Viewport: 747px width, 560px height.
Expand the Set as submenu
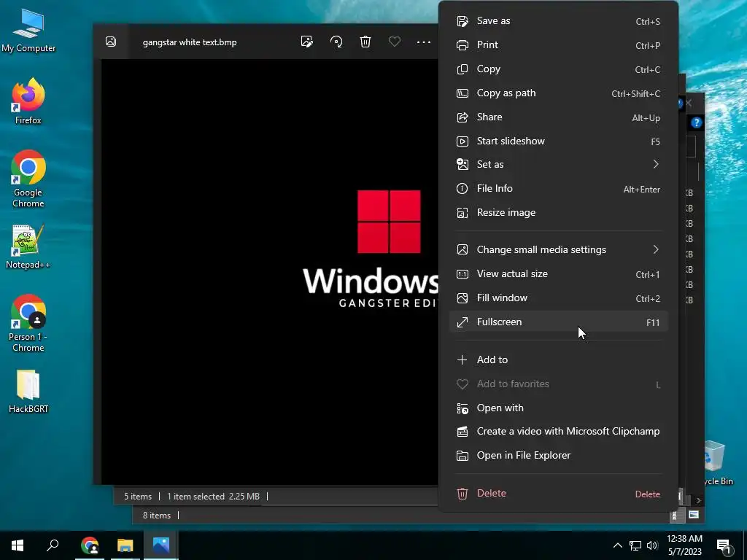(x=558, y=164)
